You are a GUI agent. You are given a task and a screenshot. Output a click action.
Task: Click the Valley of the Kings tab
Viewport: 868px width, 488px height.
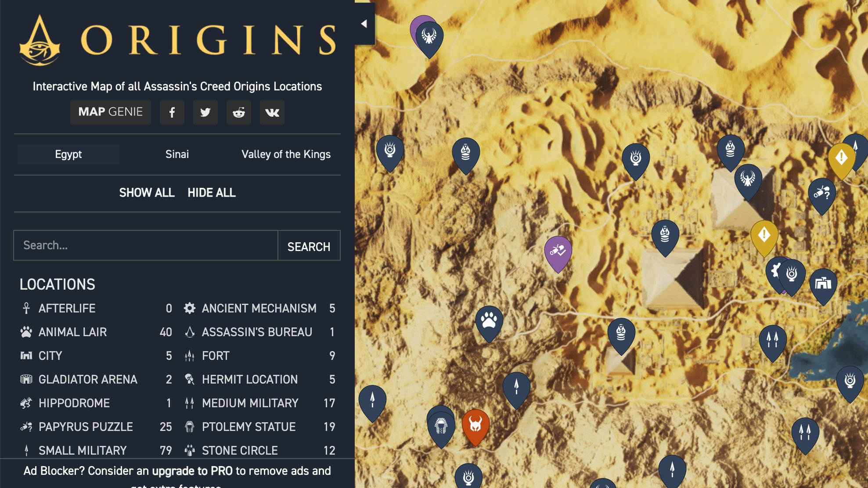(285, 154)
